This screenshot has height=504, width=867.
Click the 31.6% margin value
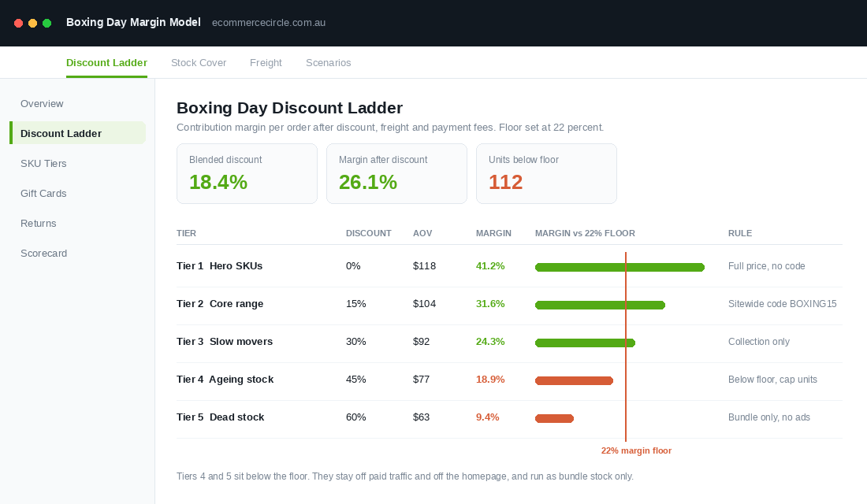490,303
